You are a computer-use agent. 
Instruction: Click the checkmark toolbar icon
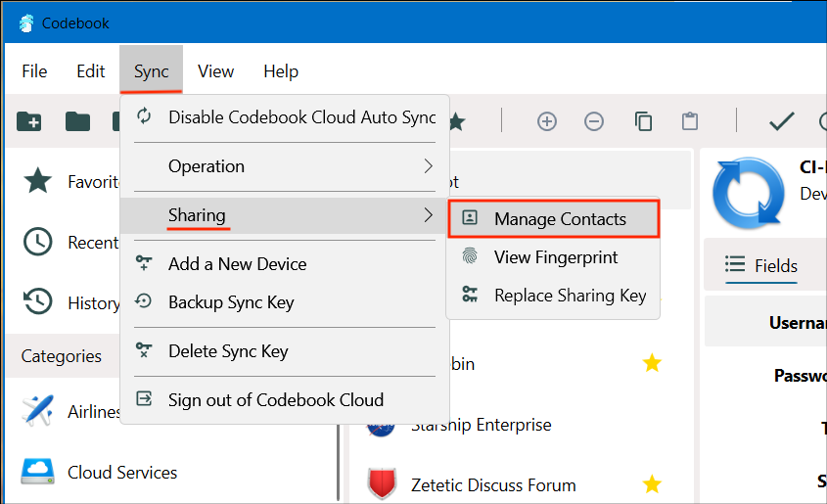[x=782, y=121]
